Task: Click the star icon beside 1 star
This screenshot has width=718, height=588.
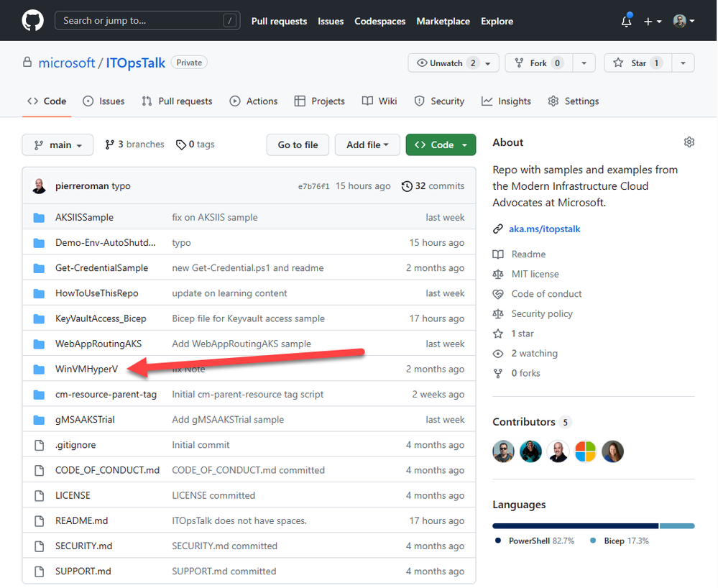Action: coord(498,334)
